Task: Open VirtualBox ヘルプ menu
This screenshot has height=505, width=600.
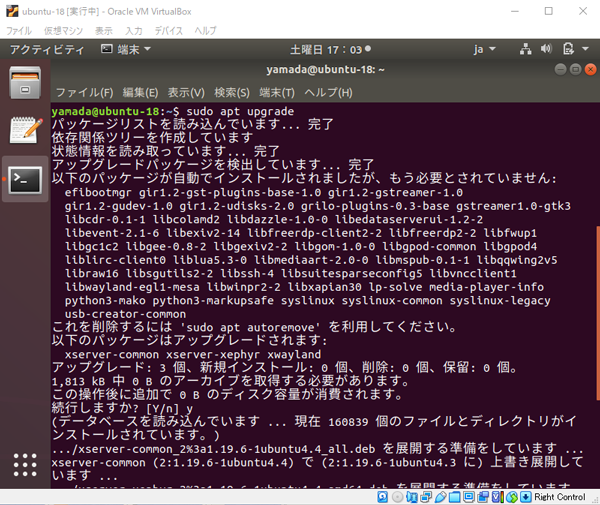Action: (x=205, y=31)
